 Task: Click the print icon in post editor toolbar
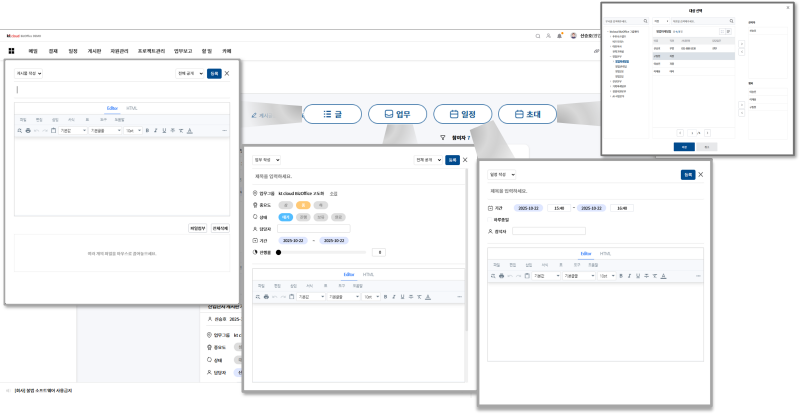point(28,130)
